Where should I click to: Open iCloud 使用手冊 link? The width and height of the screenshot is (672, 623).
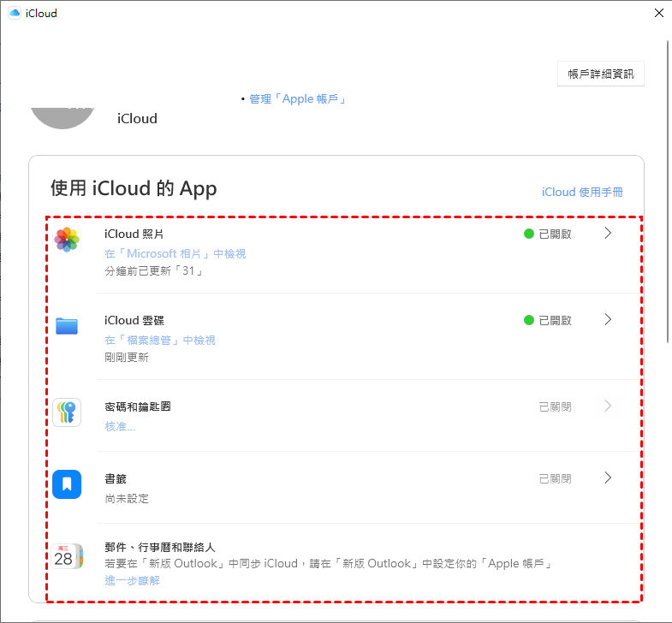582,192
